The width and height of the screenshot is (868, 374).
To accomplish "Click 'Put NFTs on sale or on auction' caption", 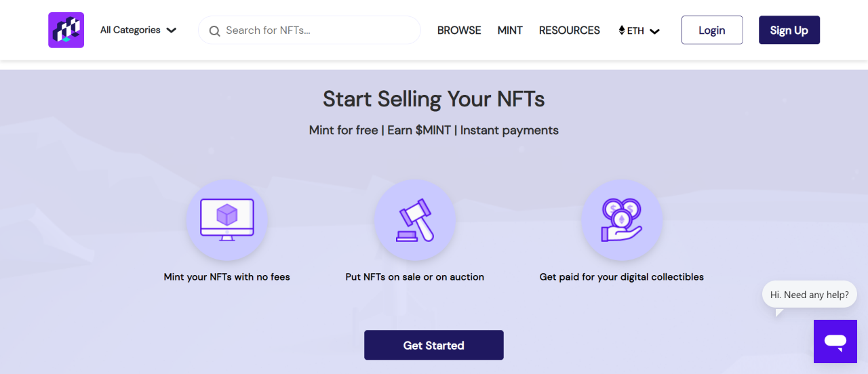I will 414,276.
